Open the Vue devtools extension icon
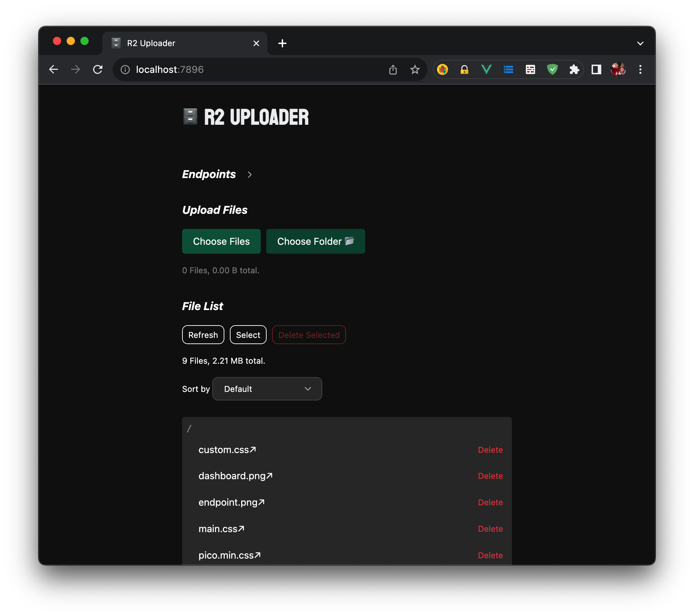 (486, 70)
